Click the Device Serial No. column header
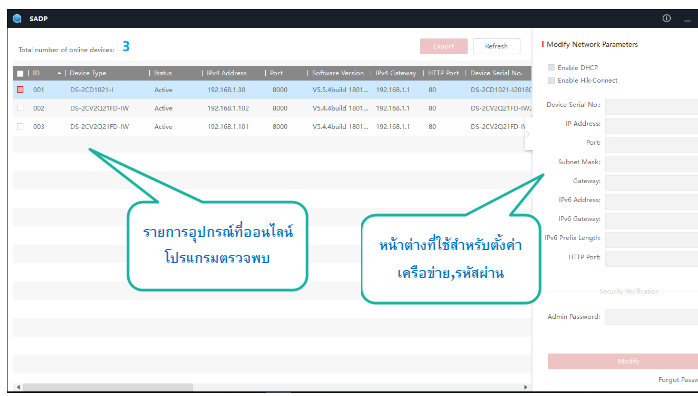The width and height of the screenshot is (698, 396). pyautogui.click(x=496, y=73)
